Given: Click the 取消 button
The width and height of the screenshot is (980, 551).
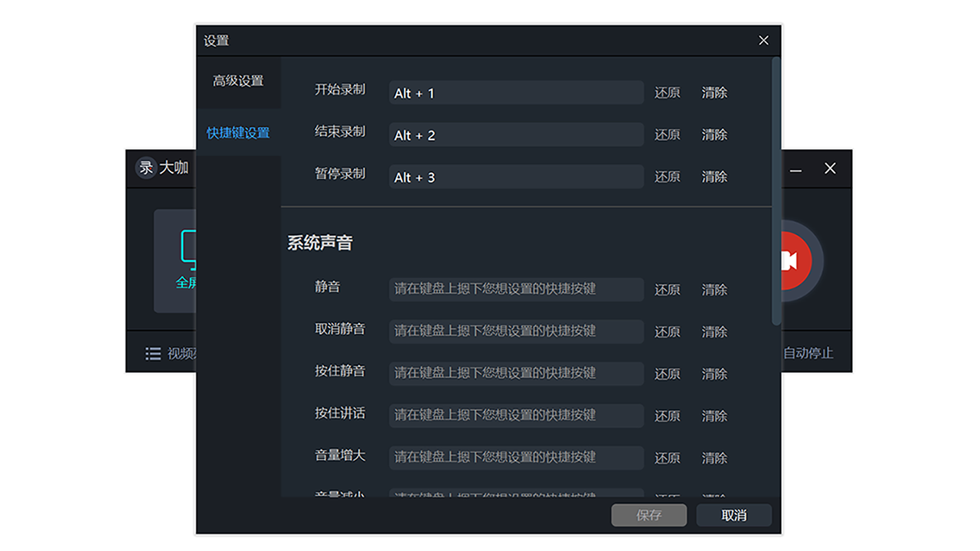Looking at the screenshot, I should pos(733,515).
